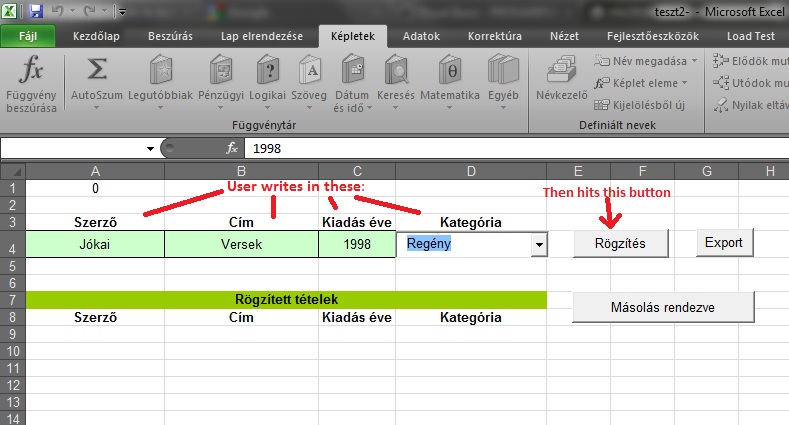Image resolution: width=789 pixels, height=425 pixels.
Task: Click the Rögzített tételek green header
Action: pyautogui.click(x=286, y=300)
